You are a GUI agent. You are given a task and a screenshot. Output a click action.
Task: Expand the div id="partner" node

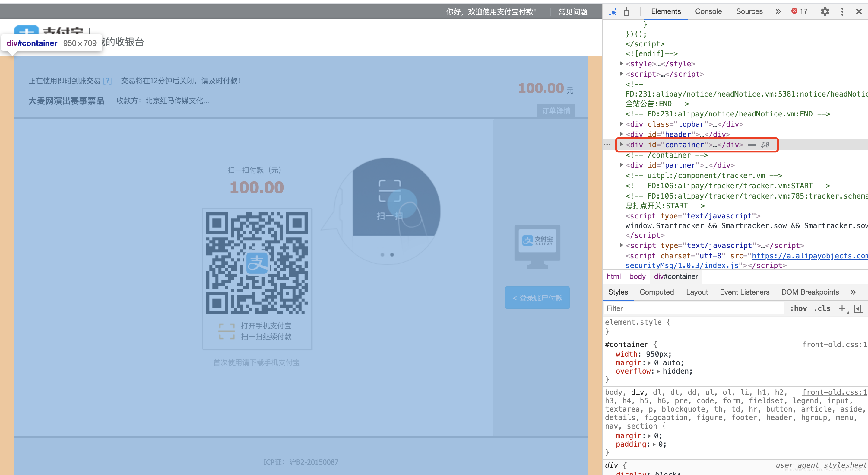tap(621, 165)
